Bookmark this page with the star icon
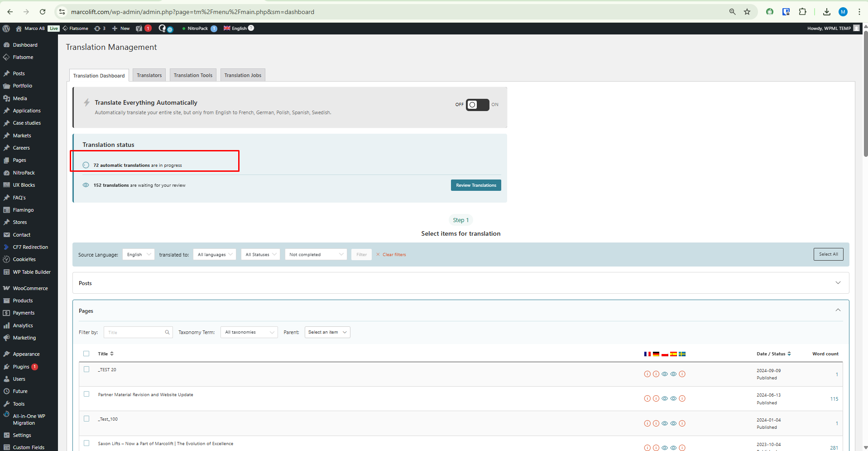Screen dimensions: 868x451 747,12
